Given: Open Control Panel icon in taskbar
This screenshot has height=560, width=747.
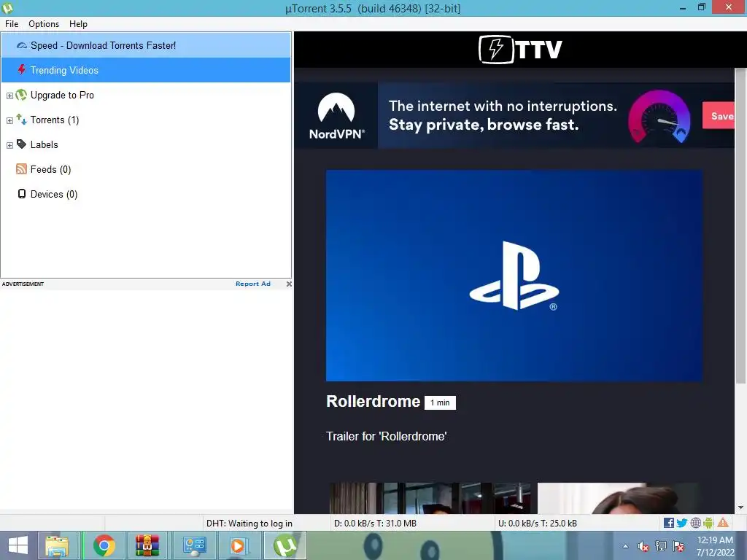Looking at the screenshot, I should [194, 545].
